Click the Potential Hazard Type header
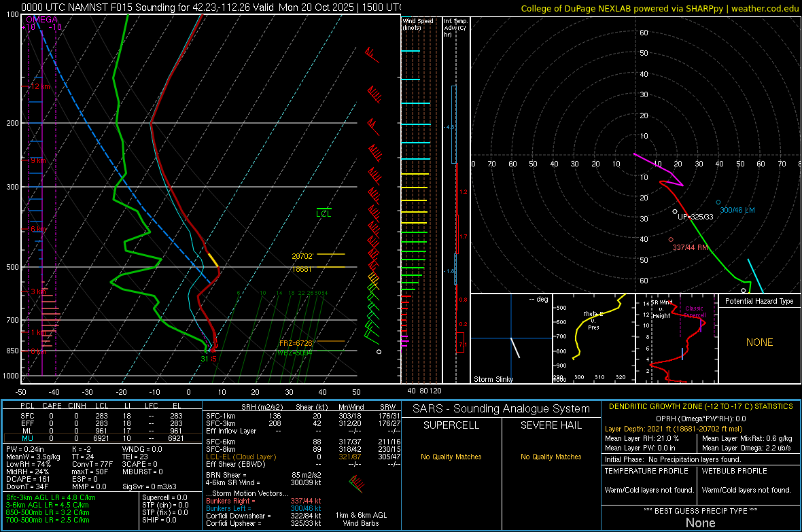 coord(760,301)
